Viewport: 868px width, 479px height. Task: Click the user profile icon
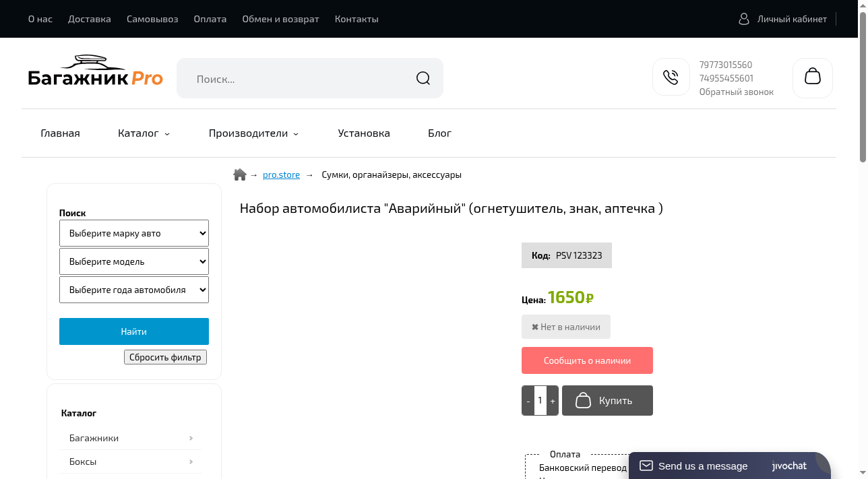pos(744,19)
